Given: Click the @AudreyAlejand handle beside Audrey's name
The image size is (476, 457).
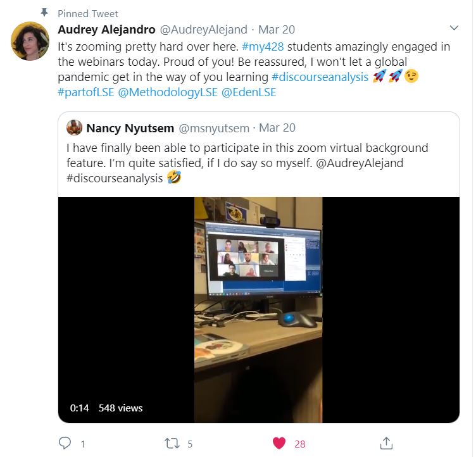Looking at the screenshot, I should pos(203,30).
